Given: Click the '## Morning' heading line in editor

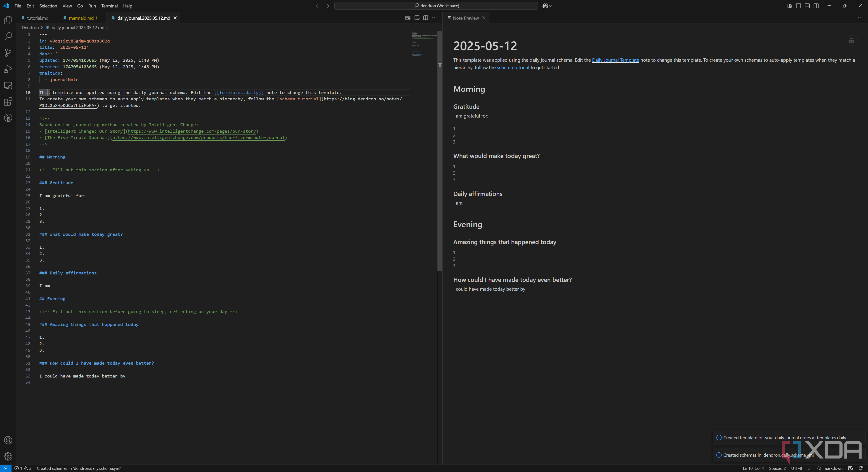Looking at the screenshot, I should pyautogui.click(x=52, y=157).
